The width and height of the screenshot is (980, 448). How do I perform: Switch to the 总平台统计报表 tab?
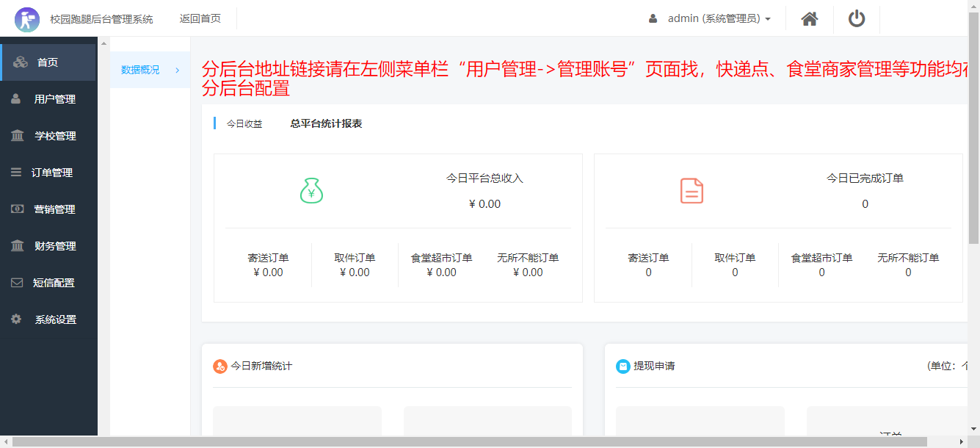pos(326,123)
